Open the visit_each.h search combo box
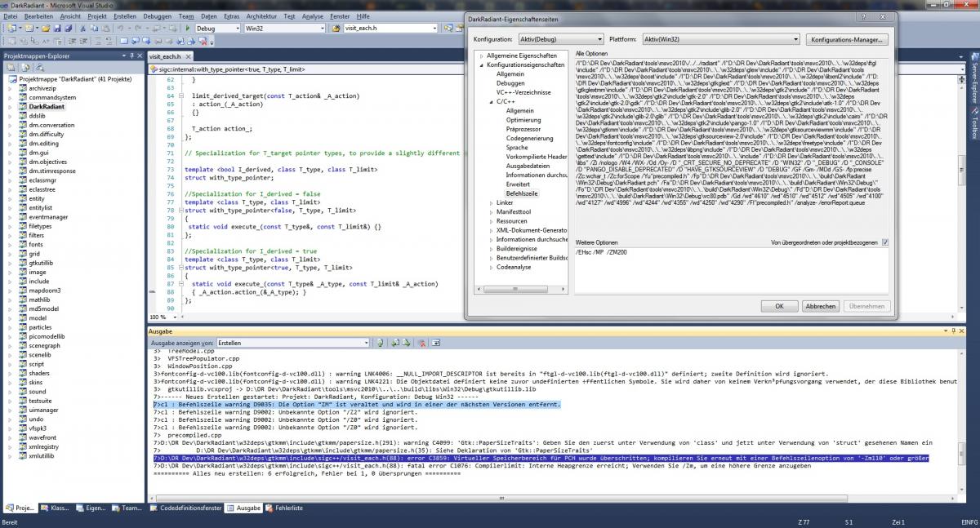 (390, 28)
